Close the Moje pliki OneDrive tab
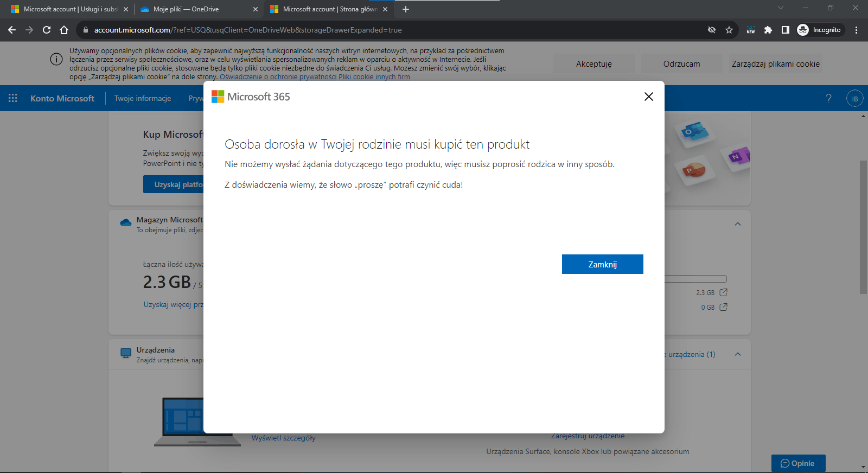 tap(256, 9)
